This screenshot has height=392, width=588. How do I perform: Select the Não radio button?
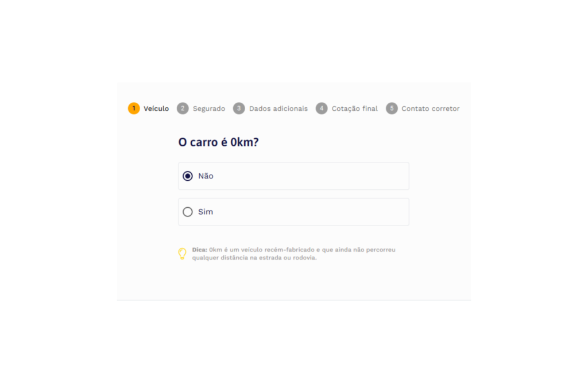coord(188,176)
